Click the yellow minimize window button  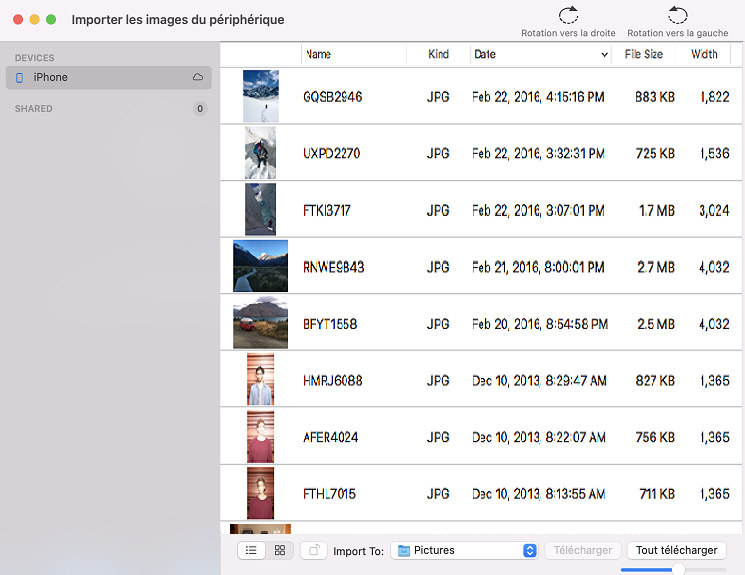34,19
